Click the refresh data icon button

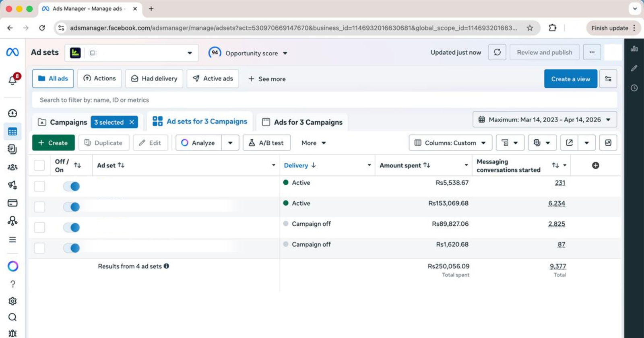click(x=497, y=52)
